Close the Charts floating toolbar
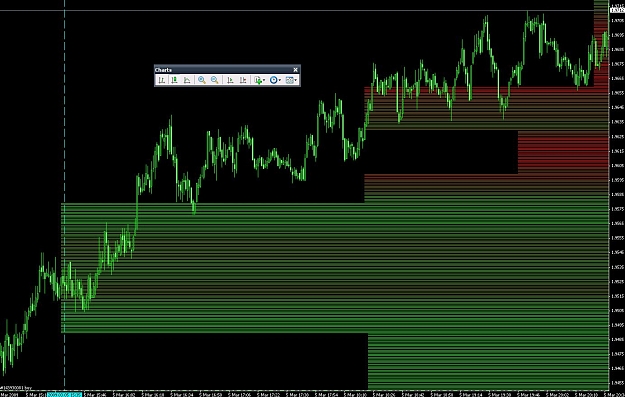The width and height of the screenshot is (625, 397). 295,70
